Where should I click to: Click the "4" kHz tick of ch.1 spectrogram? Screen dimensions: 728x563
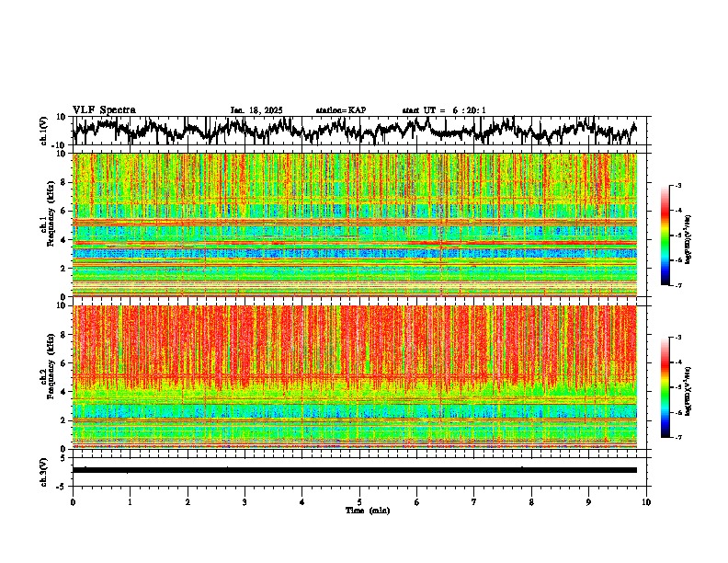(x=64, y=240)
